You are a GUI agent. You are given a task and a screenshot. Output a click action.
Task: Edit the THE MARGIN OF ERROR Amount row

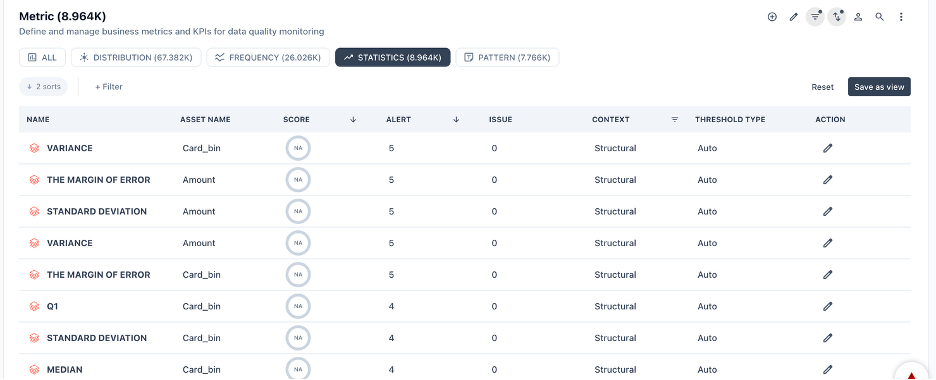point(827,180)
